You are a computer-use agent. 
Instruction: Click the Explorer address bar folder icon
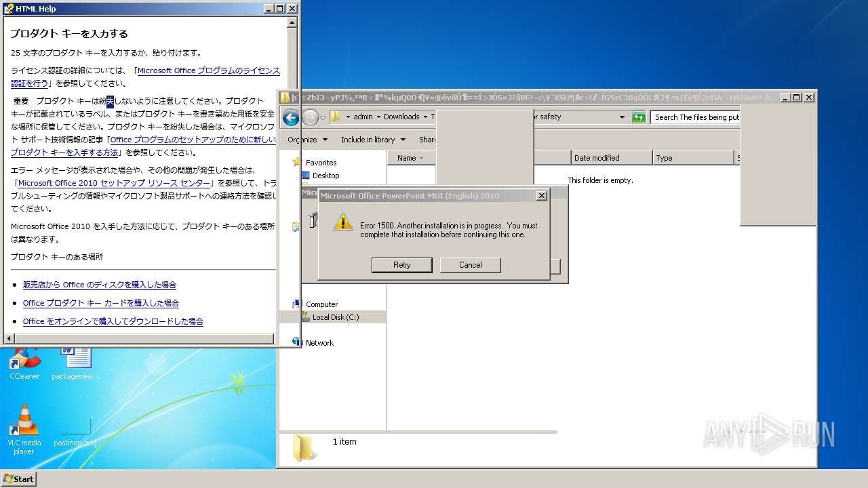pyautogui.click(x=335, y=117)
